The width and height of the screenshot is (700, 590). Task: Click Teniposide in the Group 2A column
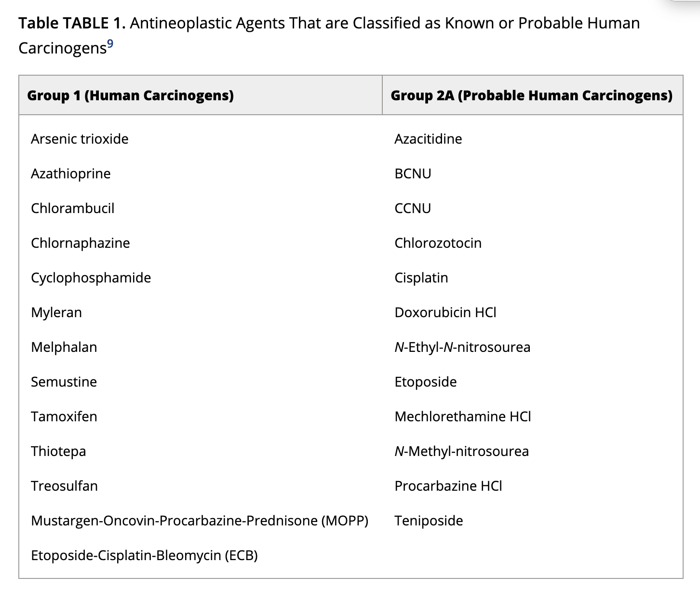(x=429, y=521)
